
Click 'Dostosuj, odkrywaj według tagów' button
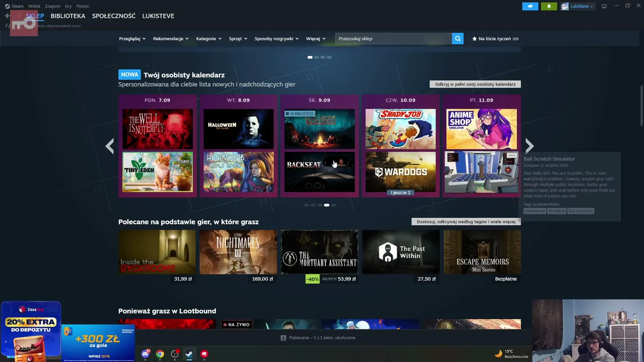click(466, 222)
